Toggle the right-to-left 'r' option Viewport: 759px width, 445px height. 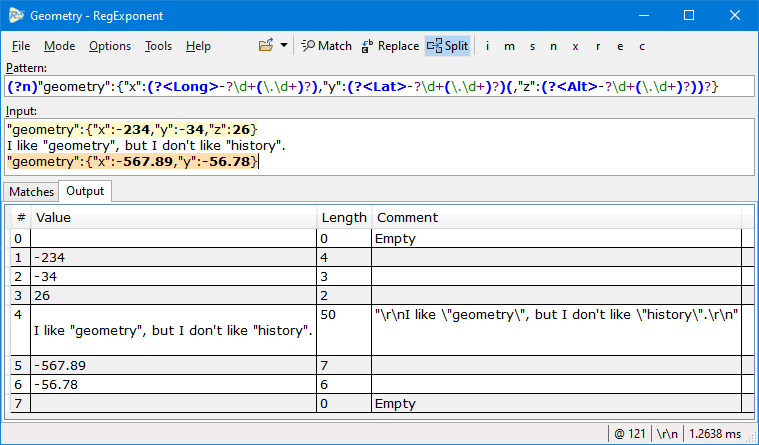(598, 46)
